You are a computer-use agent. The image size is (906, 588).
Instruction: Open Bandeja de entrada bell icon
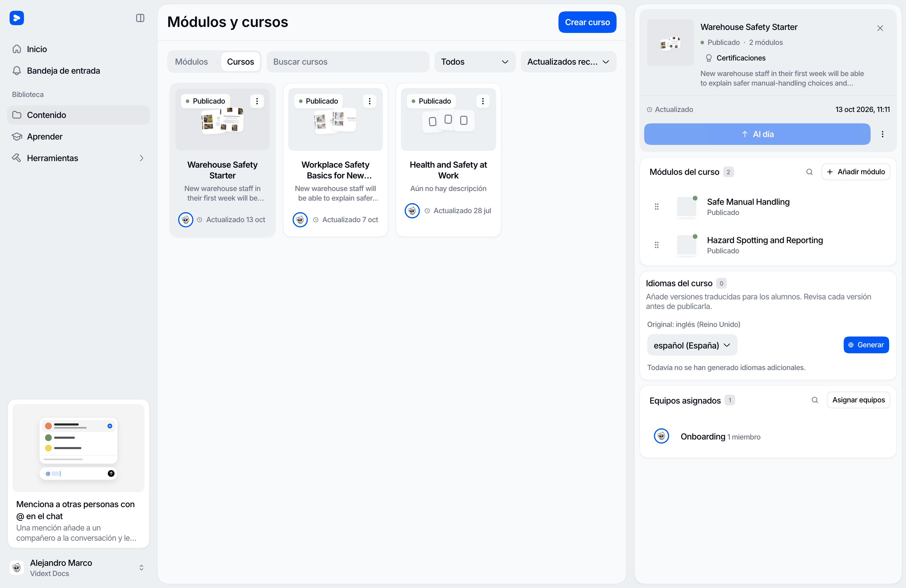tap(17, 71)
